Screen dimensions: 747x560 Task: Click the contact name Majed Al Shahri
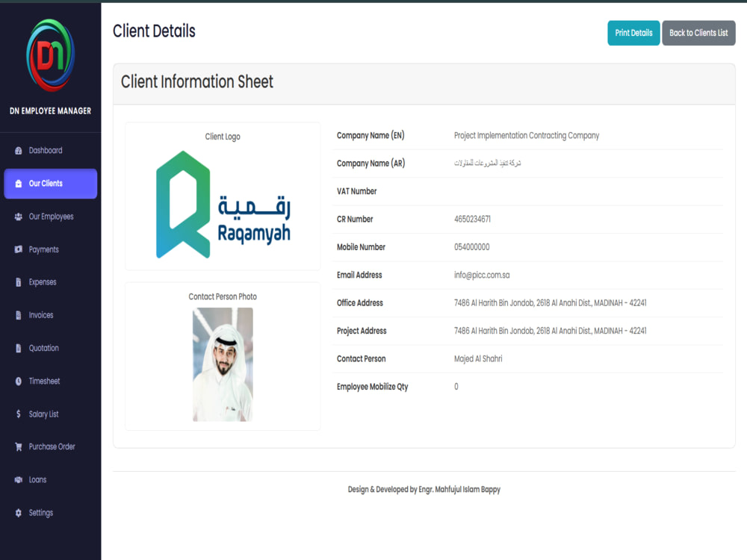tap(478, 358)
